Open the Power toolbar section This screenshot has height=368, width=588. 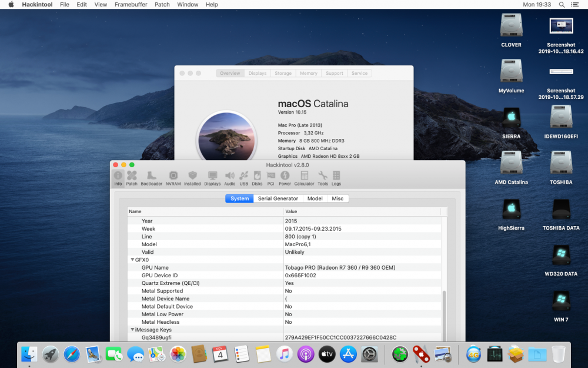point(285,178)
